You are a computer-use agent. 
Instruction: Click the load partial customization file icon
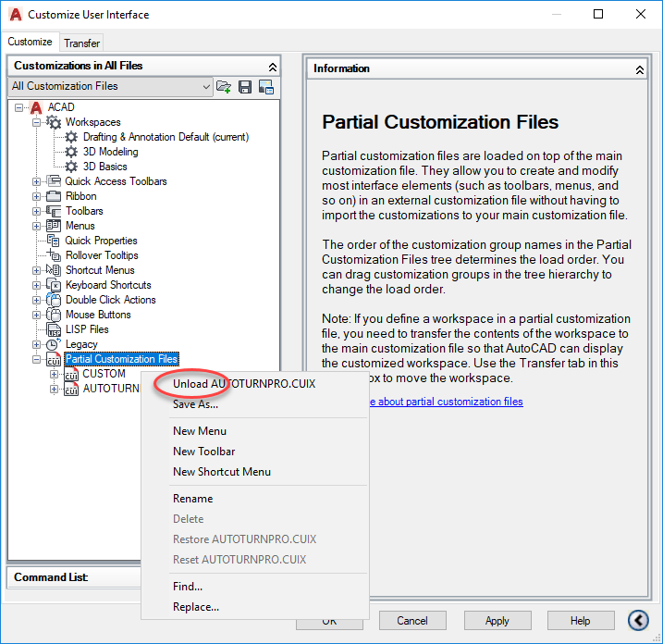click(x=224, y=87)
